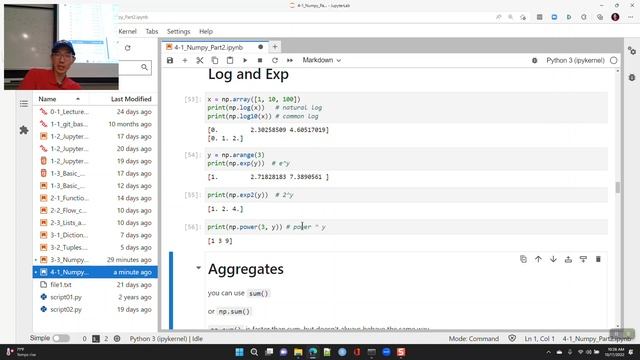640x360 pixels.
Task: Open the table of contents sidebar panel
Action: (24, 104)
